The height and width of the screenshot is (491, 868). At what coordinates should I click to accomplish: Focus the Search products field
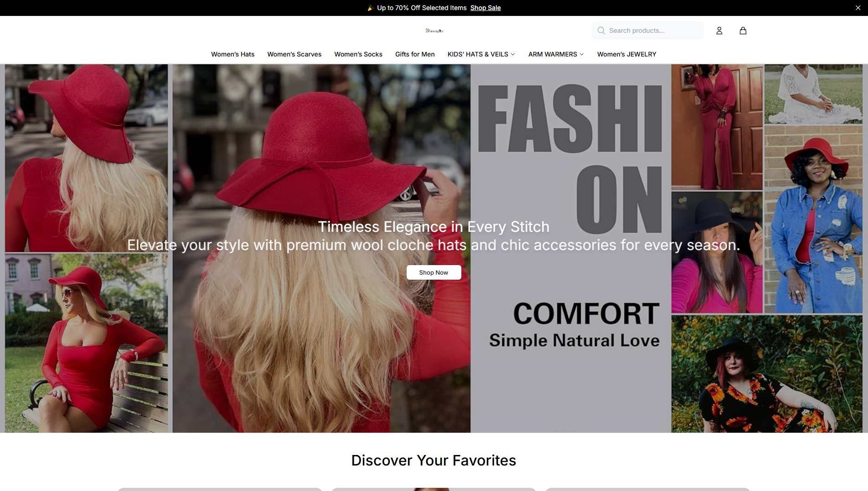click(x=647, y=31)
